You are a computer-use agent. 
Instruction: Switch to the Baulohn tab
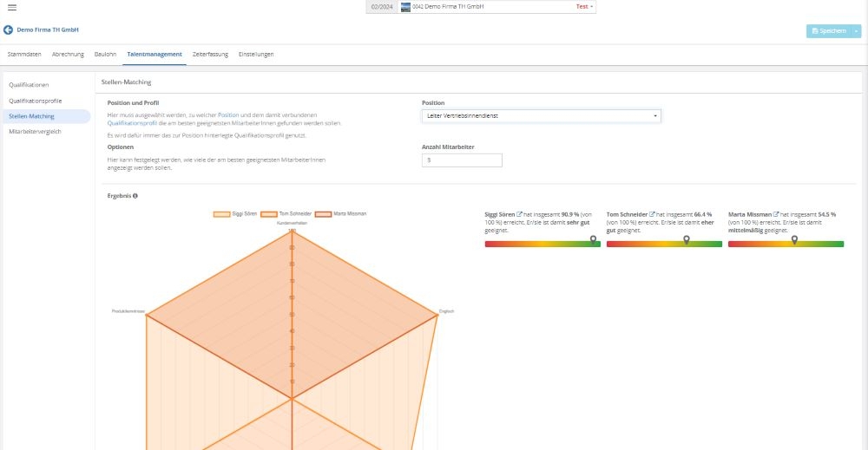tap(105, 54)
